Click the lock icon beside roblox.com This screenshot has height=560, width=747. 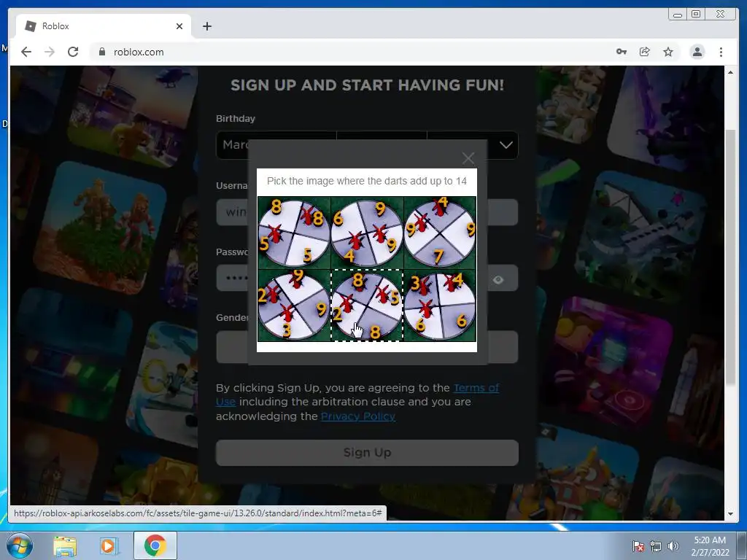(101, 52)
